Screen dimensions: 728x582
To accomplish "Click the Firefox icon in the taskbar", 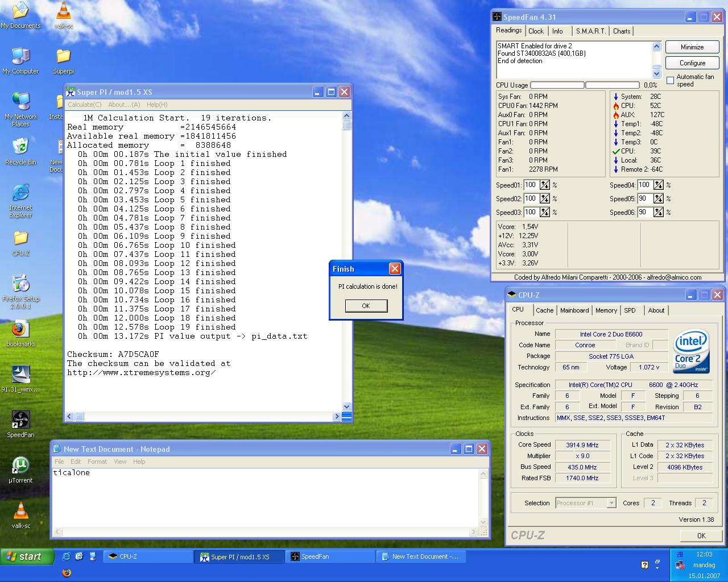I will point(67,573).
